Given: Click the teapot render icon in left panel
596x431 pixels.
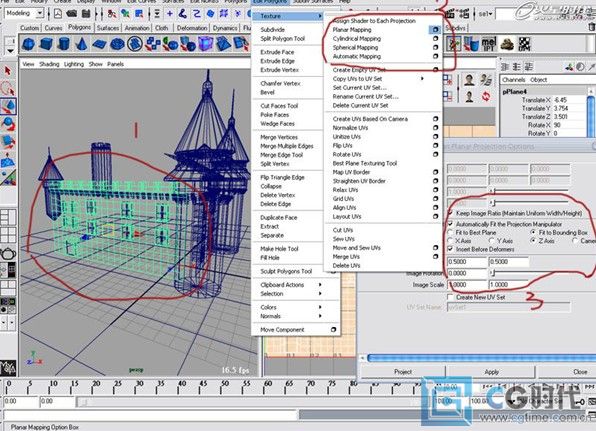Looking at the screenshot, I should 8,254.
